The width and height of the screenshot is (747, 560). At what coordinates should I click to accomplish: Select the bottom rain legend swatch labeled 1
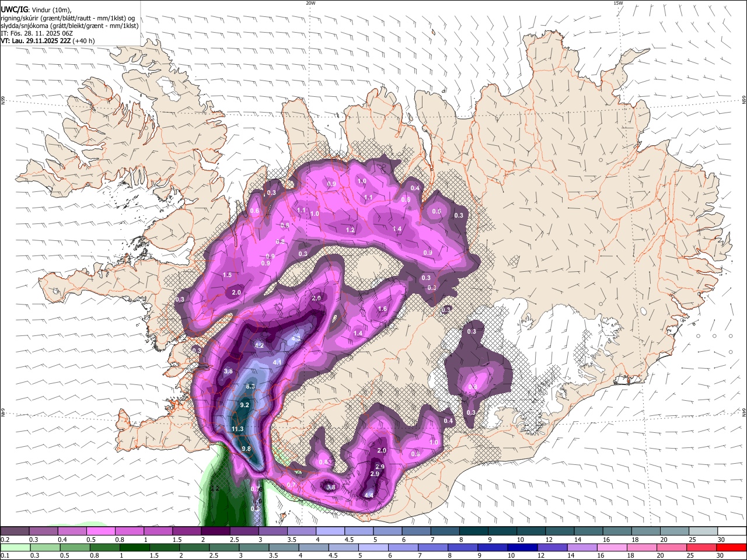coord(134,547)
